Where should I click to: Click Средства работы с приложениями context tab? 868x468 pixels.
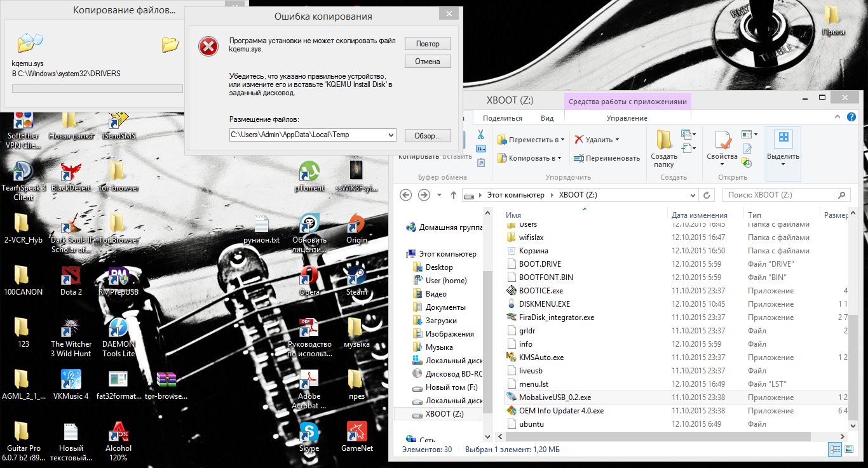628,102
